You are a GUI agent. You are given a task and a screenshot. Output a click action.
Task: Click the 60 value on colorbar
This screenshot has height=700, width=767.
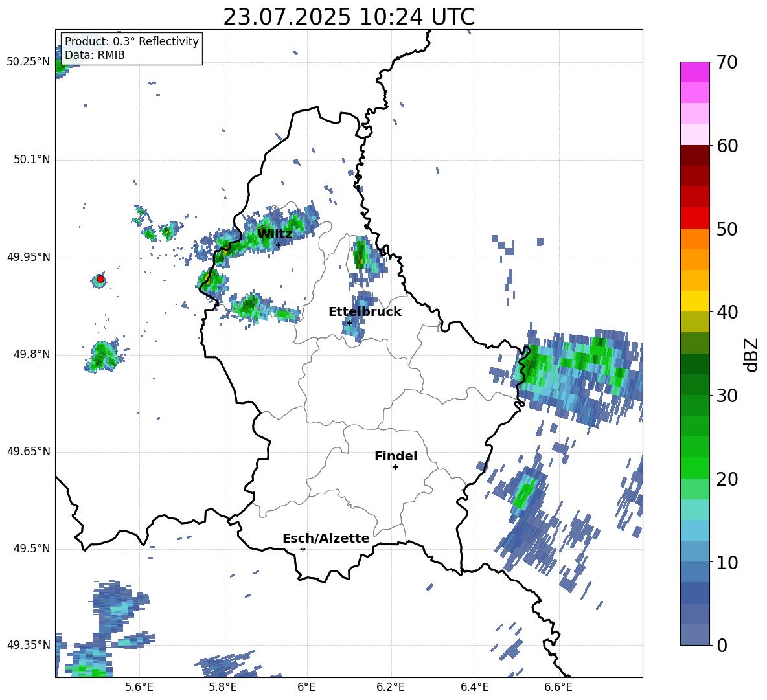(727, 146)
